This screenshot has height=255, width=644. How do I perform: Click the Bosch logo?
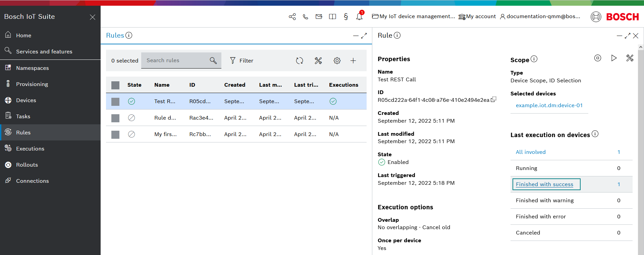[615, 16]
